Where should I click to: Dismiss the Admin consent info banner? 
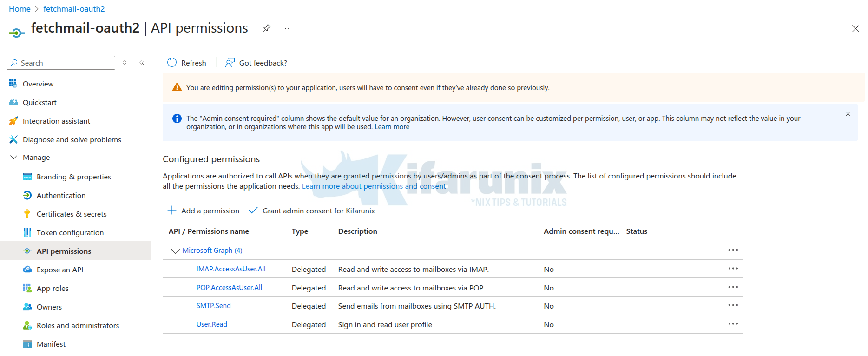point(848,114)
